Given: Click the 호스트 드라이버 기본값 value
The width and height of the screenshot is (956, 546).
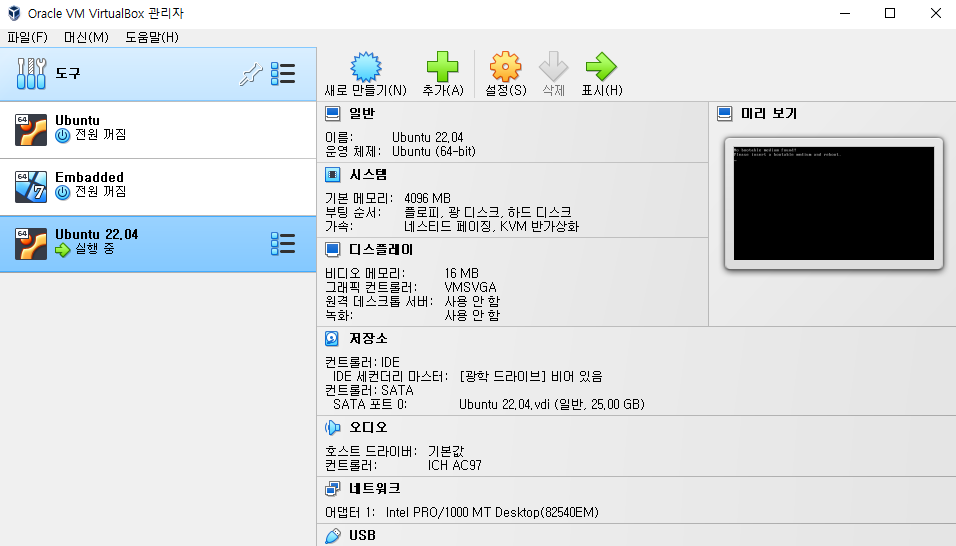Looking at the screenshot, I should click(446, 451).
